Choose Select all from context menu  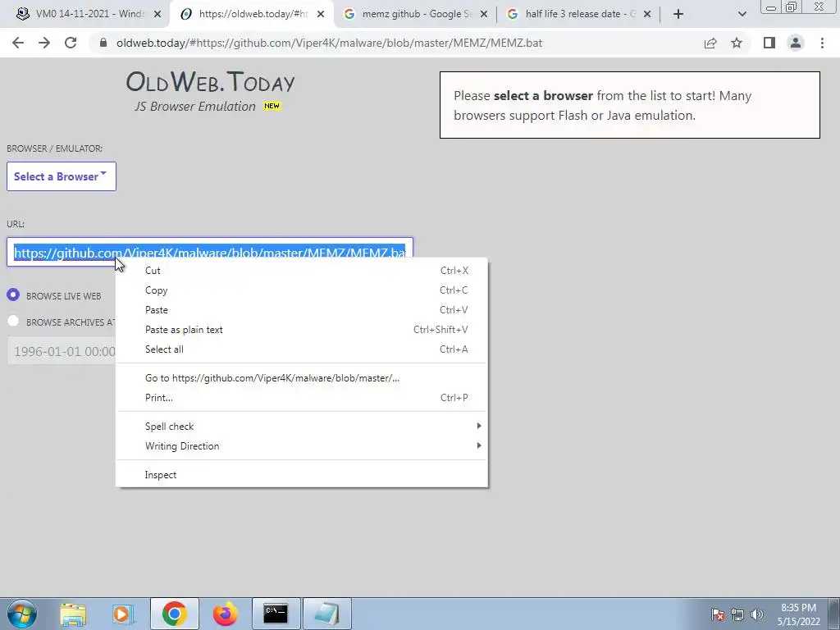[x=302, y=349]
